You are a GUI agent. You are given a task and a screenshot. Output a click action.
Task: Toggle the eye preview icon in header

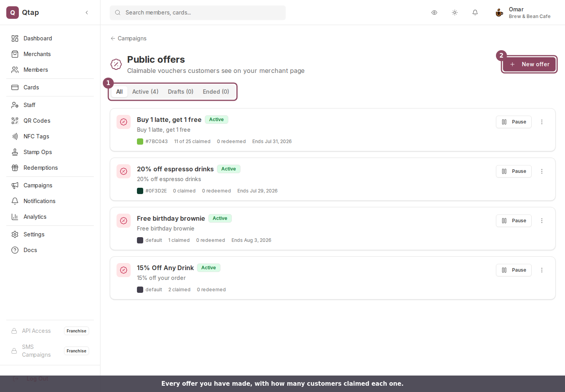pyautogui.click(x=434, y=13)
